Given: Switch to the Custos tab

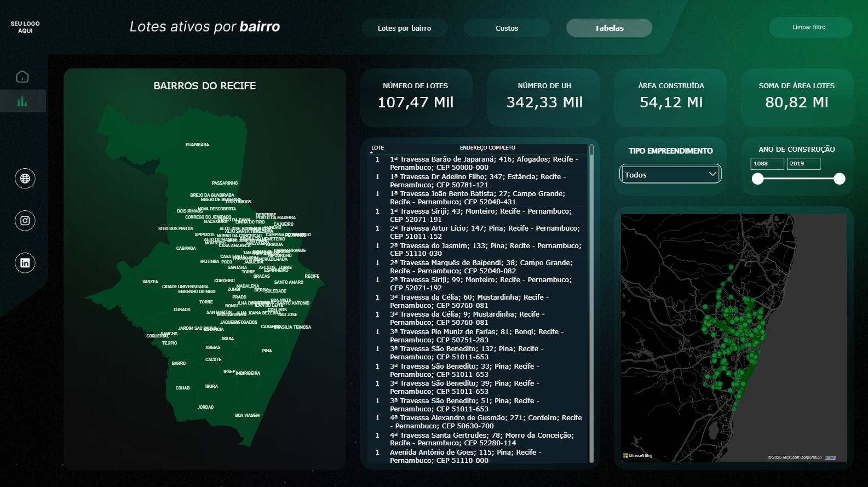Looking at the screenshot, I should click(507, 28).
